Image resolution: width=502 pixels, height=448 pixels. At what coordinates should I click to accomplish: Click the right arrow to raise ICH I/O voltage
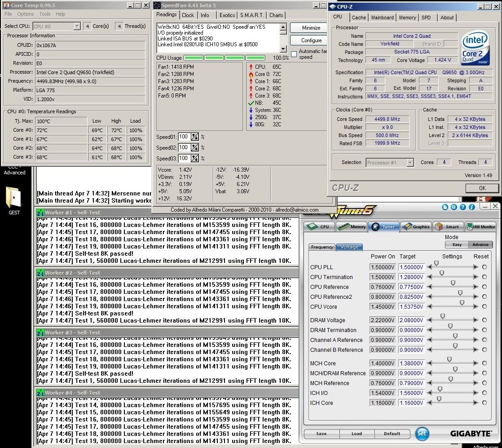476,393
